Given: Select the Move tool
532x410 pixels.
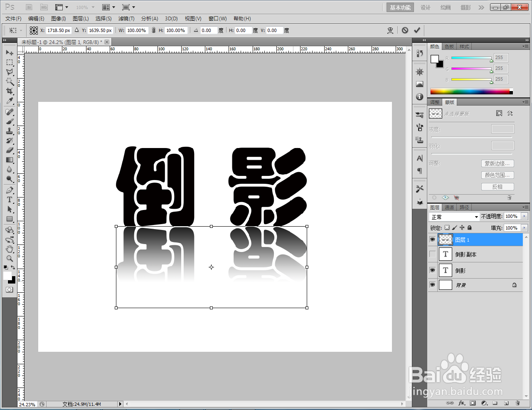Looking at the screenshot, I should 9,52.
